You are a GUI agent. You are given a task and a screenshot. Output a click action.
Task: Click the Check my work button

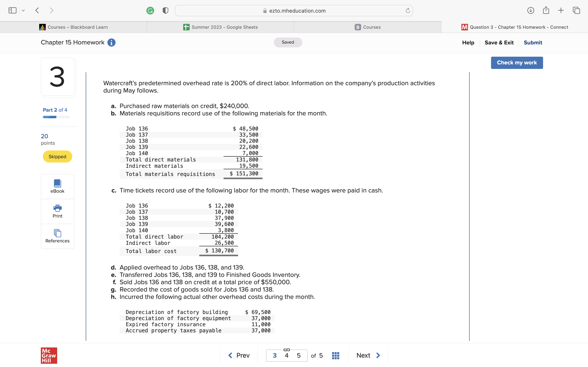pos(517,63)
